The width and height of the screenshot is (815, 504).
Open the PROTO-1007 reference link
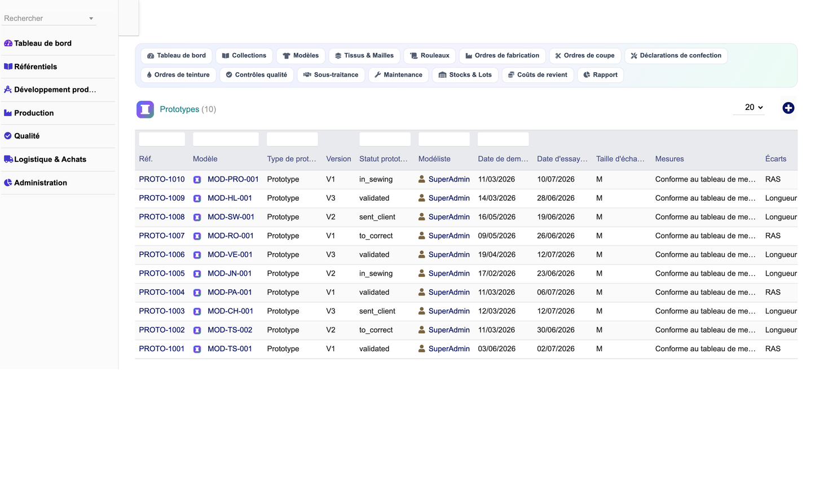pos(162,236)
